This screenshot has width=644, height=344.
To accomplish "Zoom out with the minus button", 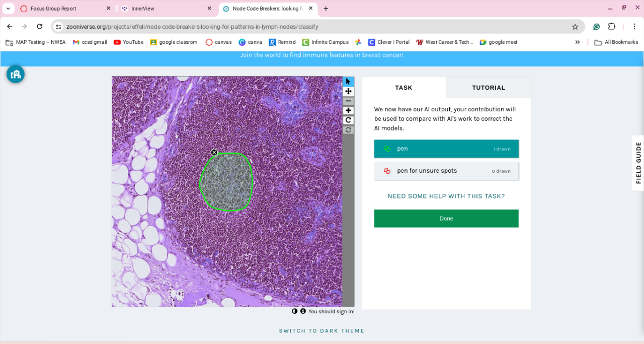I will (348, 101).
